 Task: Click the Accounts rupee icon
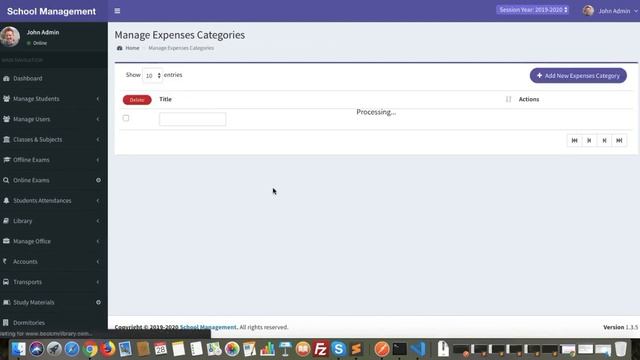[5, 261]
